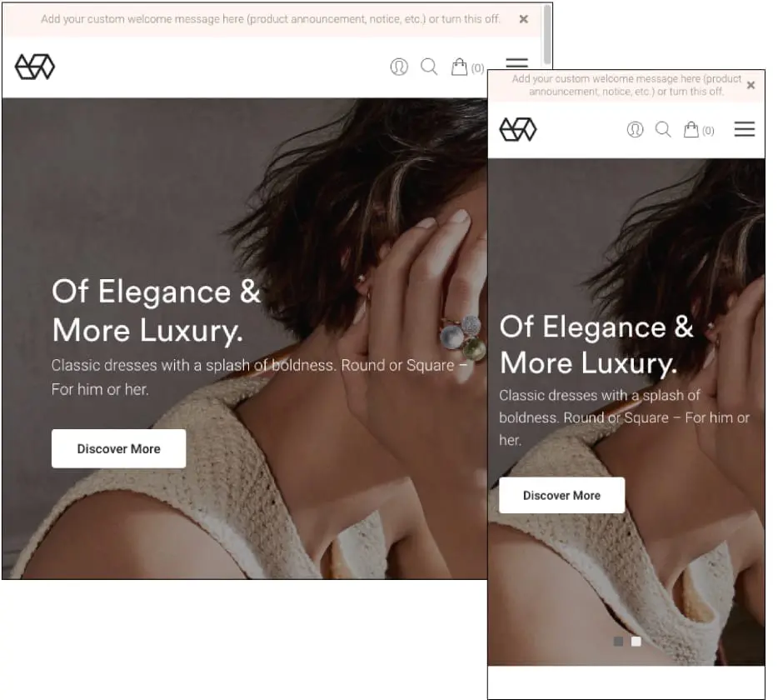Dismiss the welcome message in the mobile window
This screenshot has height=700, width=783.
(x=751, y=86)
